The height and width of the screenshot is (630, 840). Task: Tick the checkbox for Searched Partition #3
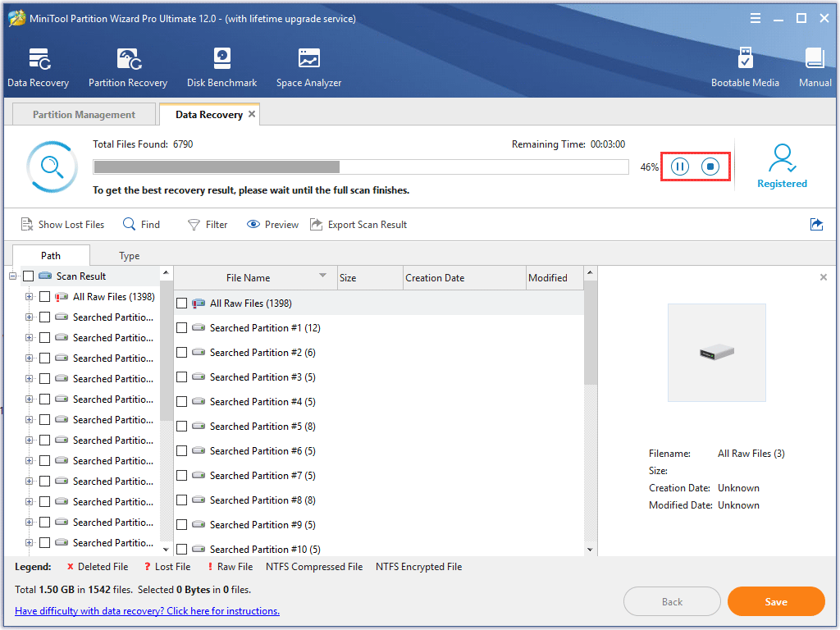(x=182, y=377)
